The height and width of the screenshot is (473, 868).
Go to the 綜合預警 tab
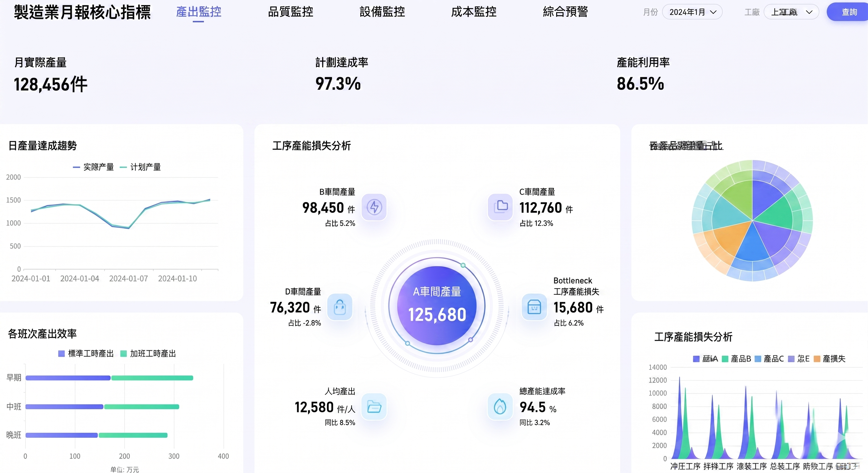pos(566,12)
